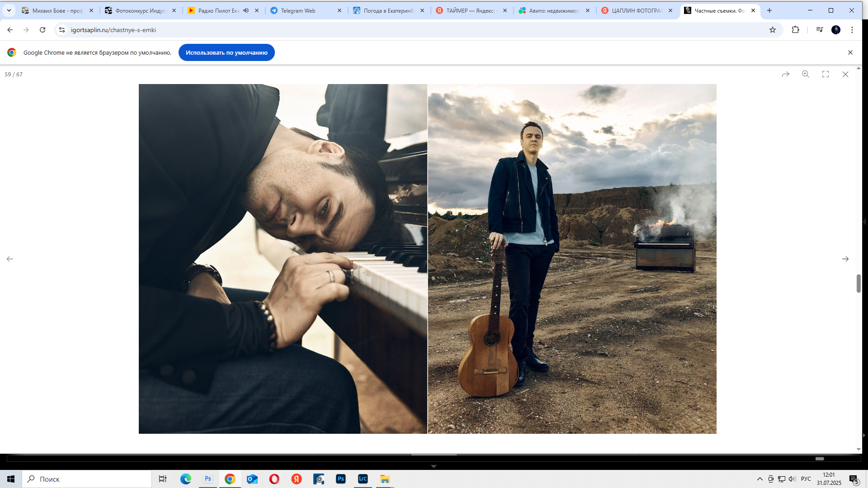
Task: Click Использовать по умолчанию button
Action: (226, 52)
